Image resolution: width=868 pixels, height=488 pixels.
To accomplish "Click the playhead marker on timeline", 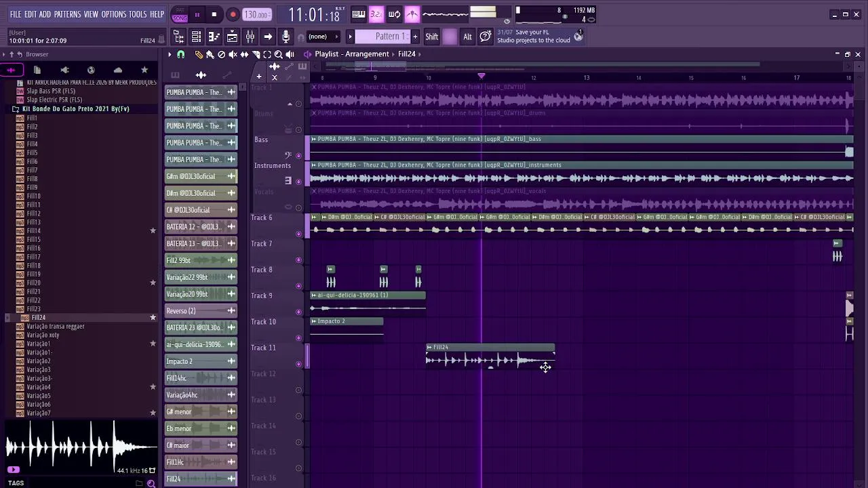I will coord(481,76).
